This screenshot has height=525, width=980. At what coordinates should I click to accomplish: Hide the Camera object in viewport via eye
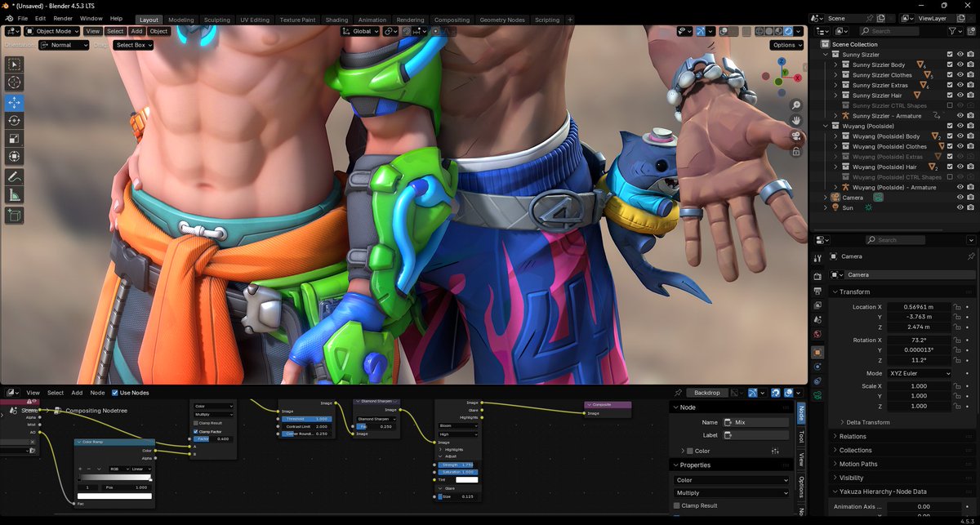(x=960, y=198)
